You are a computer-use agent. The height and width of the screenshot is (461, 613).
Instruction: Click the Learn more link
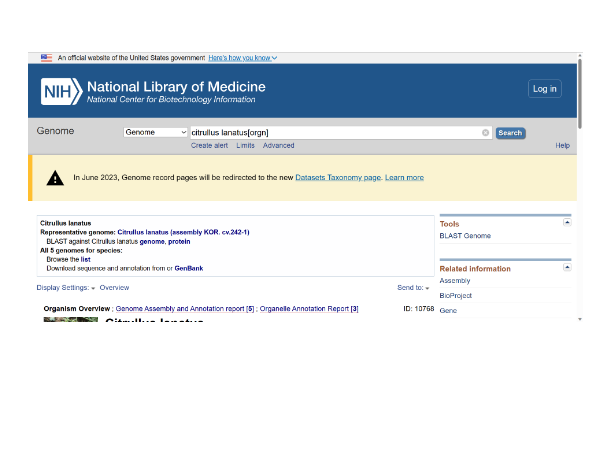(x=404, y=178)
